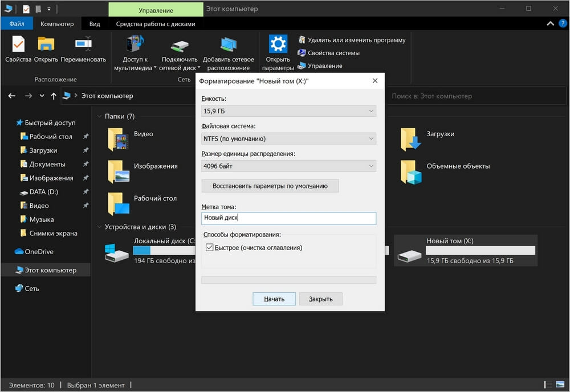Expand Размер единицы распределения dropdown
The image size is (570, 392).
tap(288, 166)
